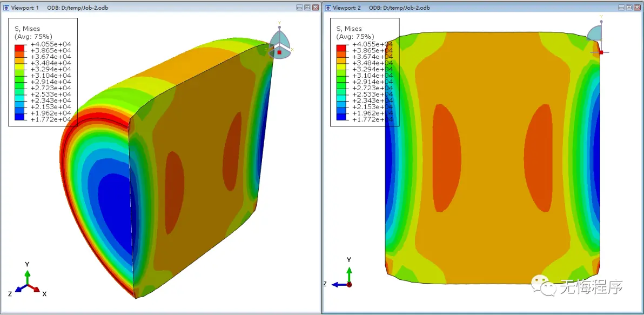
Task: Click the +3.484e+04 legend value in Viewport 1
Action: (x=51, y=63)
